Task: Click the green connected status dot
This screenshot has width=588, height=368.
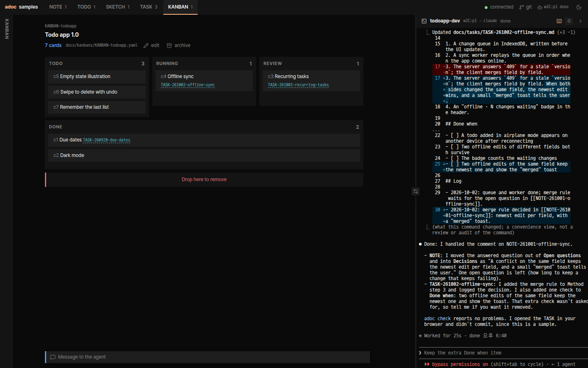Action: (x=486, y=7)
